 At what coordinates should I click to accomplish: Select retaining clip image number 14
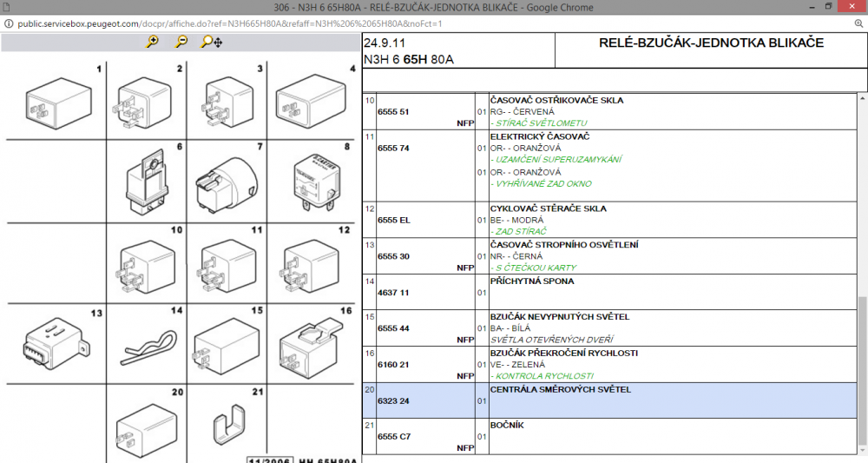tap(149, 347)
